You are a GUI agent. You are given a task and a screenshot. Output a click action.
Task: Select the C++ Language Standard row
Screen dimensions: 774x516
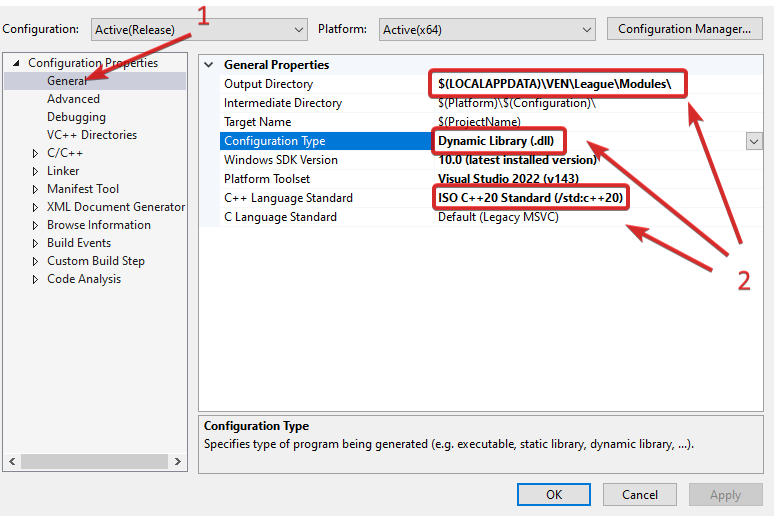pos(288,198)
